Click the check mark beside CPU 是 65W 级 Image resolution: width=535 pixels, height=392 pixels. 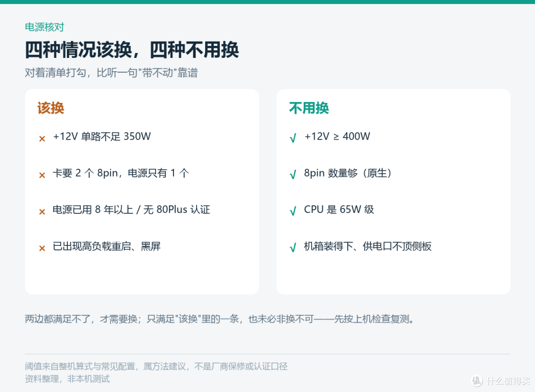click(293, 211)
